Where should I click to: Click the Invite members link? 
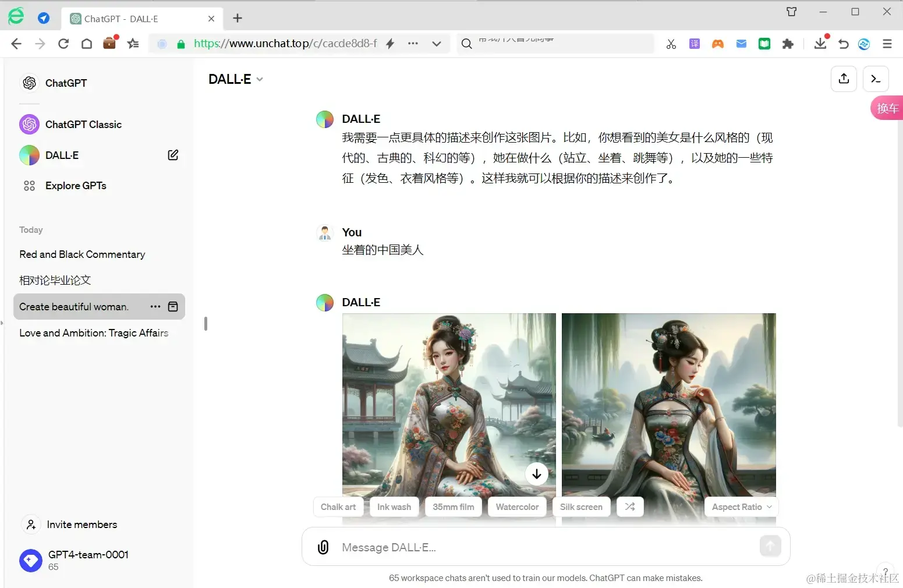pyautogui.click(x=82, y=525)
